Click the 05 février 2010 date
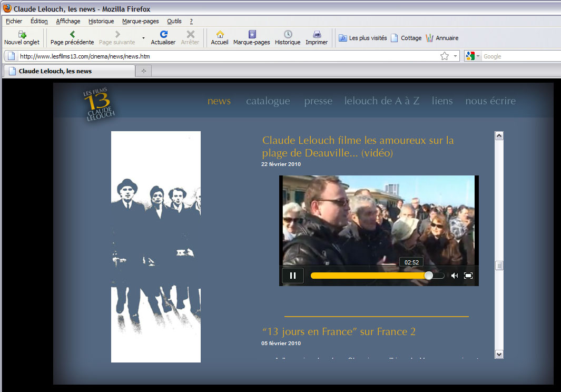This screenshot has width=561, height=392. coord(281,343)
